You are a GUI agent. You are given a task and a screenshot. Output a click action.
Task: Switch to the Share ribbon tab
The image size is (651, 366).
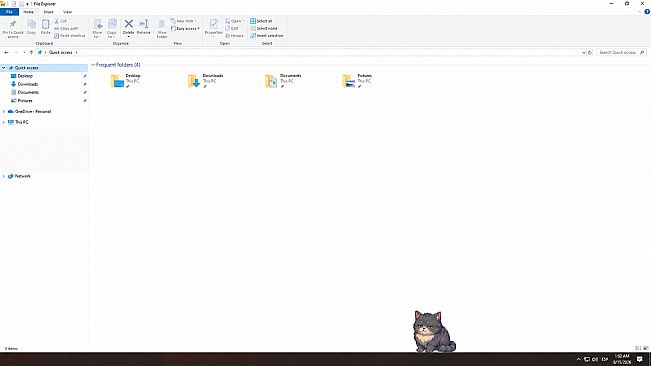tap(48, 12)
